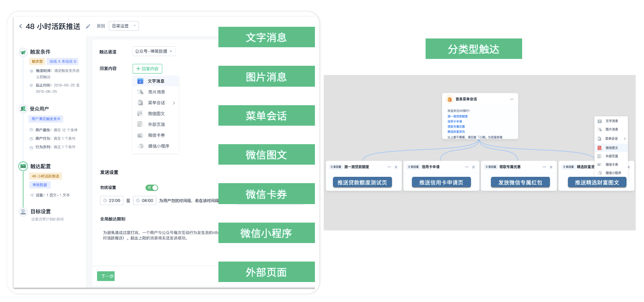Close the 测一测贷款额度 reply card
Image resolution: width=644 pixels, height=302 pixels.
tap(396, 167)
